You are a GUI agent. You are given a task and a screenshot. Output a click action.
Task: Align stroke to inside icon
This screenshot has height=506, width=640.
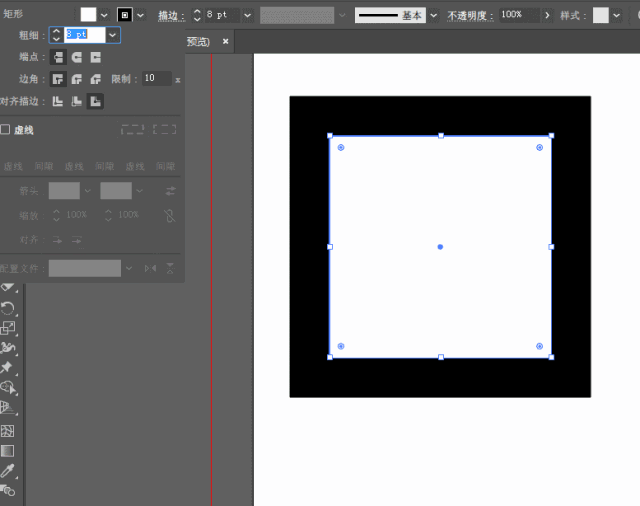coord(77,101)
